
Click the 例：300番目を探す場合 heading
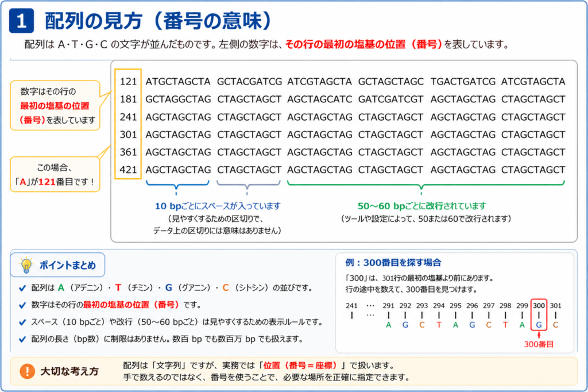pyautogui.click(x=393, y=263)
